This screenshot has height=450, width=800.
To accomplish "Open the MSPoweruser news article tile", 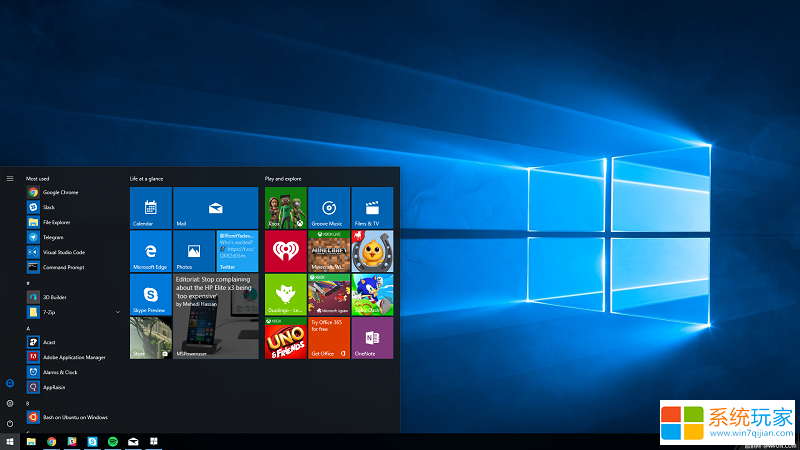I will pos(215,316).
